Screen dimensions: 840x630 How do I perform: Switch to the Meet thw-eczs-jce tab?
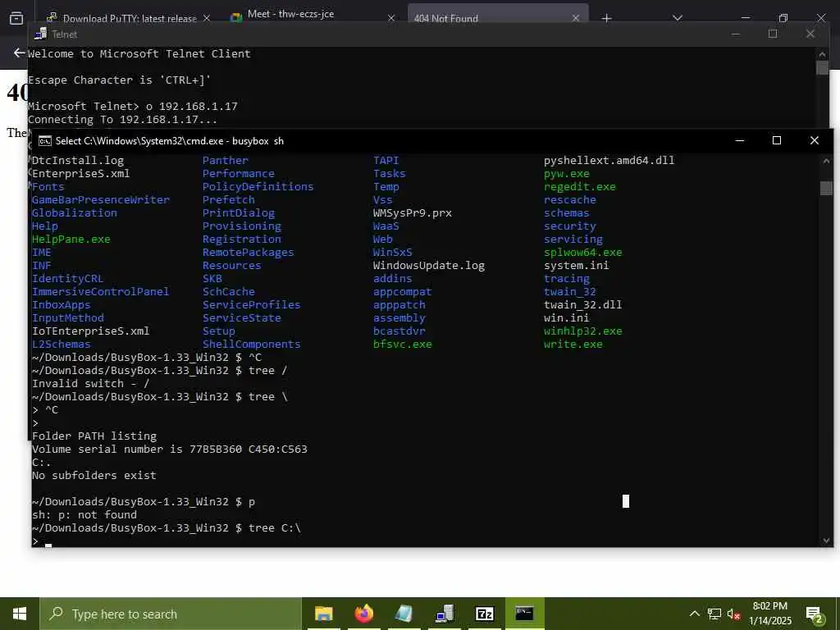pos(291,15)
